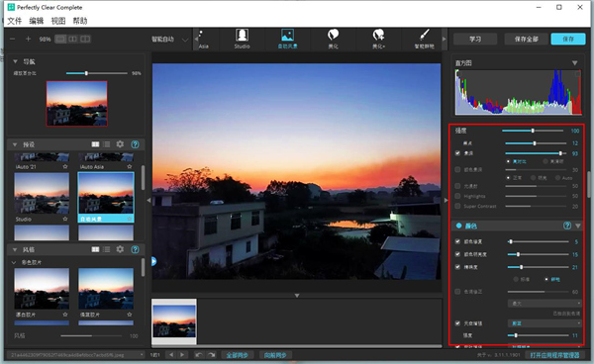The image size is (594, 364).
Task: Collapse filmstrip using triangle below image
Action: point(297,295)
